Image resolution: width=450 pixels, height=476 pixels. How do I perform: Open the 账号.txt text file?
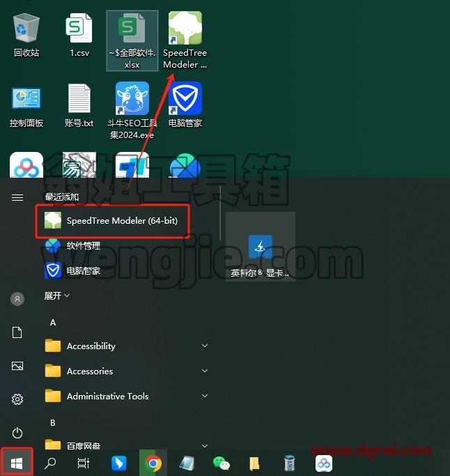pos(79,106)
